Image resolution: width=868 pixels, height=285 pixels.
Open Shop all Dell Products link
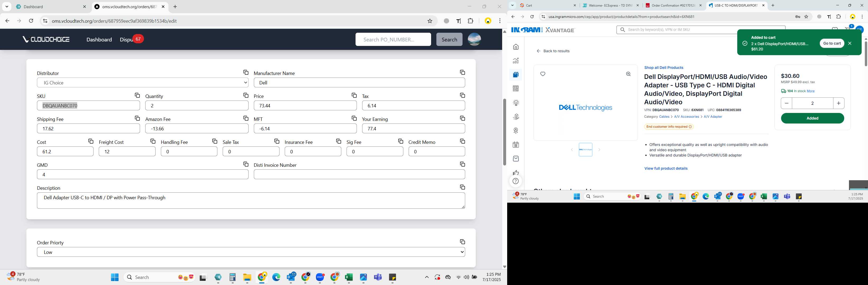[x=664, y=68]
